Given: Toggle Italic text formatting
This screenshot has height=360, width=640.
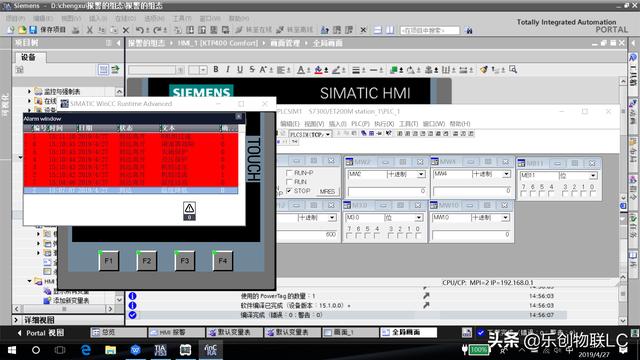Looking at the screenshot, I should pos(228,70).
